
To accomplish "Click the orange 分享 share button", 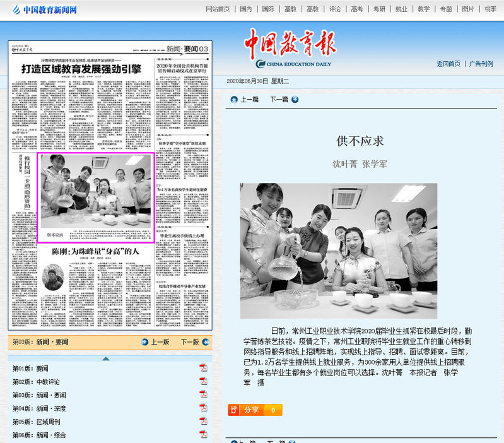I will coord(255,410).
